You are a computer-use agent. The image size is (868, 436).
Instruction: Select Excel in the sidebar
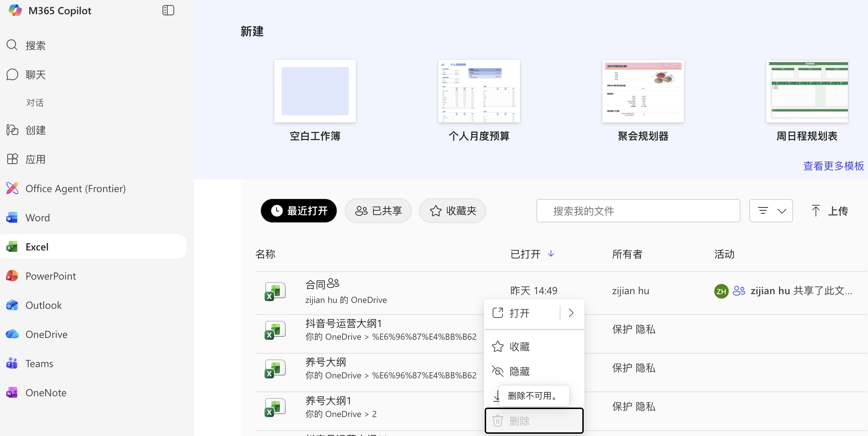pyautogui.click(x=93, y=247)
